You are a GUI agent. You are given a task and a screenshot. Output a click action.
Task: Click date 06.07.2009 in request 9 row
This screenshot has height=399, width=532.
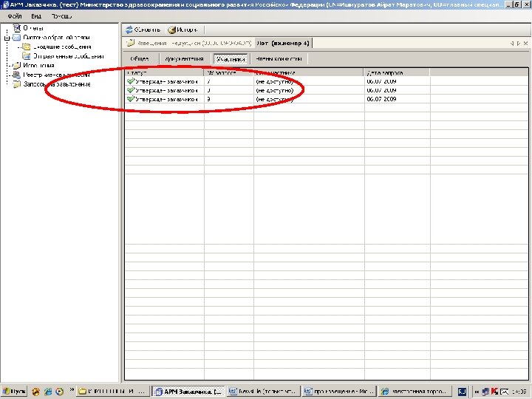point(382,99)
